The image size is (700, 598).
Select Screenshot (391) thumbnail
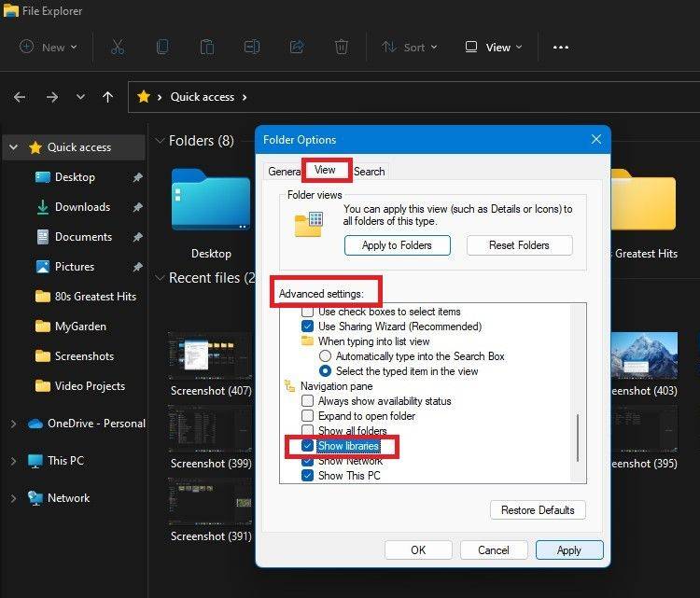tap(210, 501)
